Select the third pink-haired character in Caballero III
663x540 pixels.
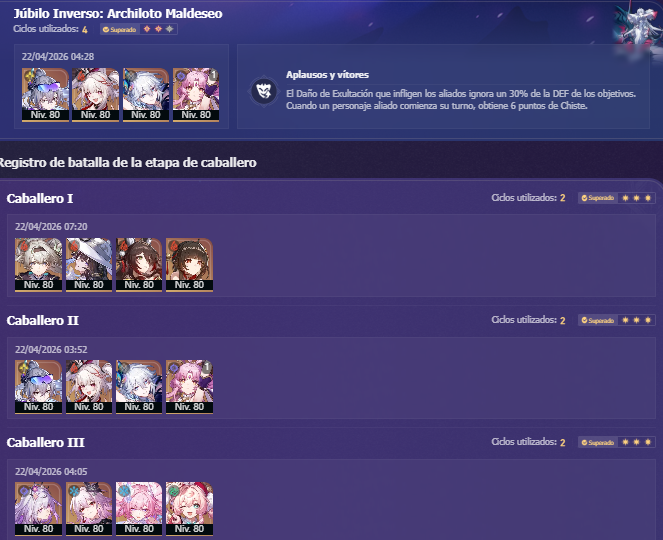(x=139, y=509)
